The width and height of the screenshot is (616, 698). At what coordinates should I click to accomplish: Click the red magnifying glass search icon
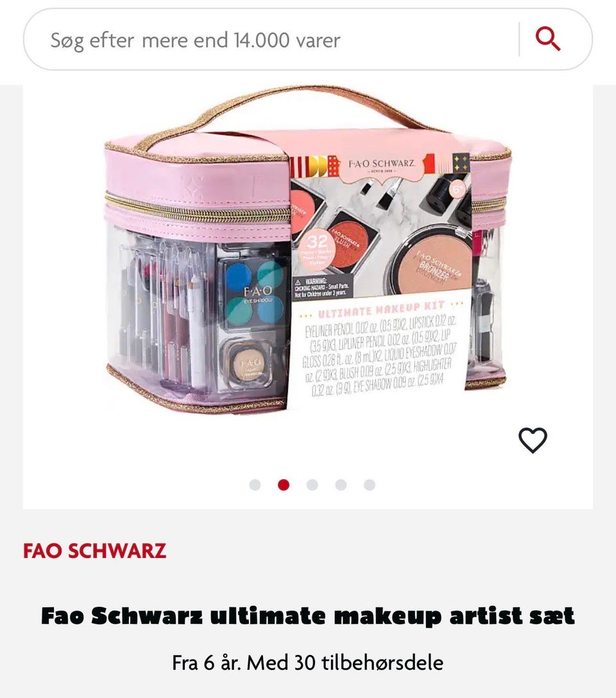[547, 39]
